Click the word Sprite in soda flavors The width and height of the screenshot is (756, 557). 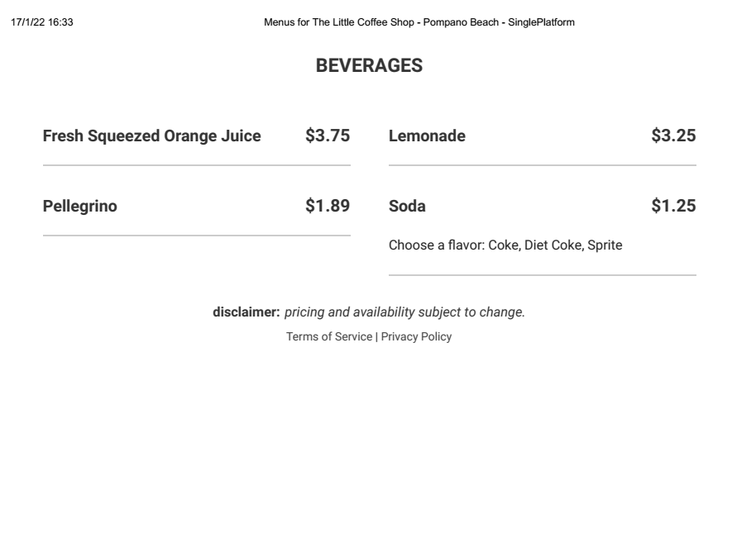tap(605, 245)
